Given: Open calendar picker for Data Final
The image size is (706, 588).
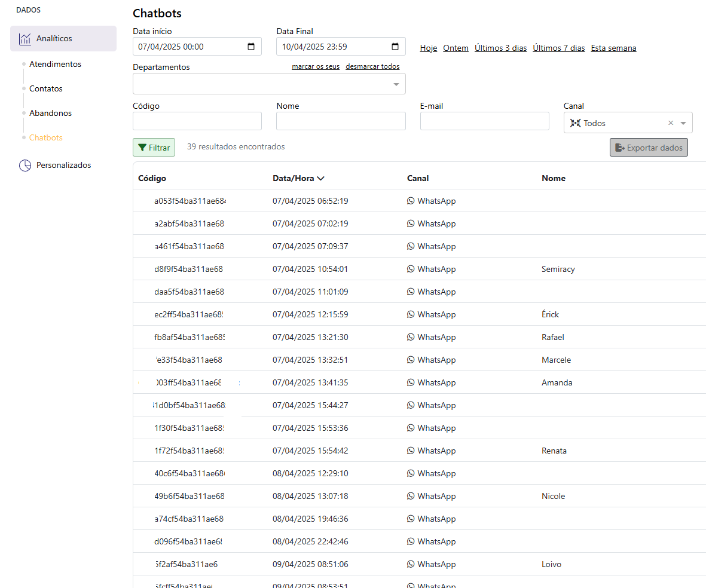Looking at the screenshot, I should pyautogui.click(x=395, y=47).
